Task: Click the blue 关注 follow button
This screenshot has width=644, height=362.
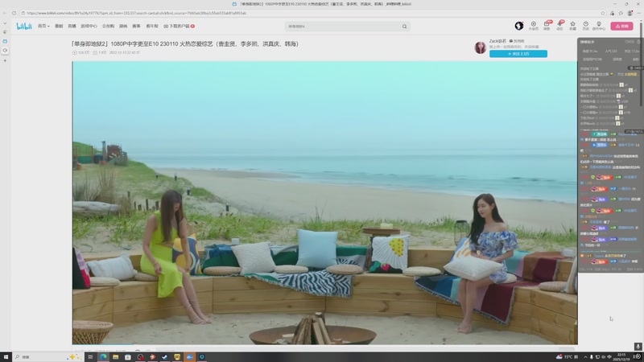Action: click(x=518, y=54)
